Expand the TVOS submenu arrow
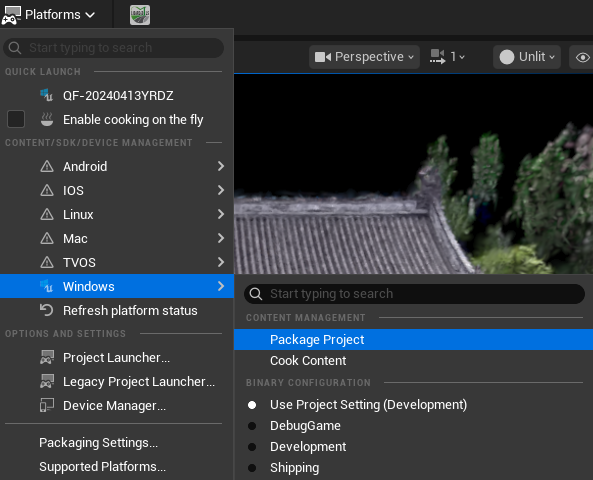The height and width of the screenshot is (480, 593). [x=221, y=262]
